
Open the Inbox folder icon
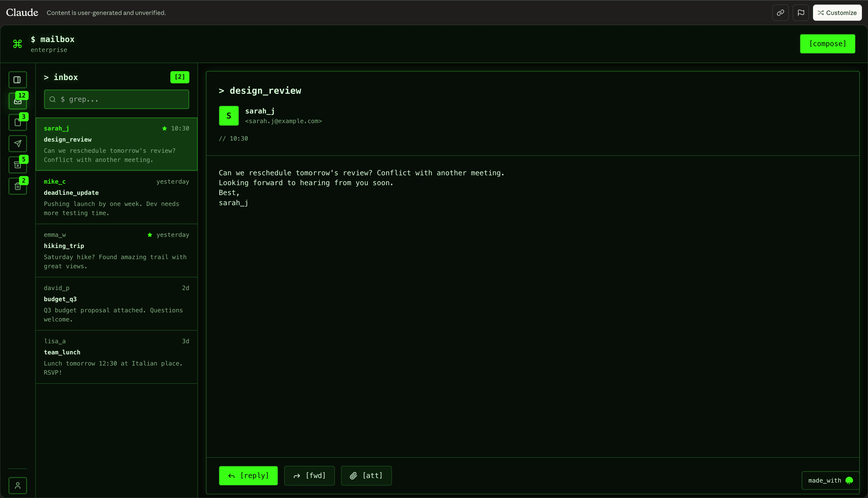click(17, 101)
